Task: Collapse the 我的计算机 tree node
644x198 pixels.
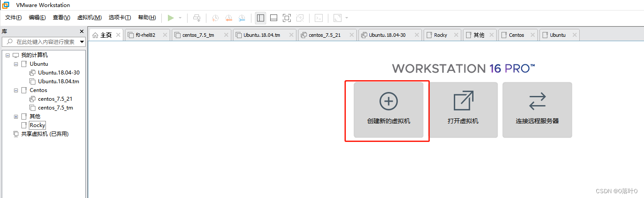Action: [7, 55]
